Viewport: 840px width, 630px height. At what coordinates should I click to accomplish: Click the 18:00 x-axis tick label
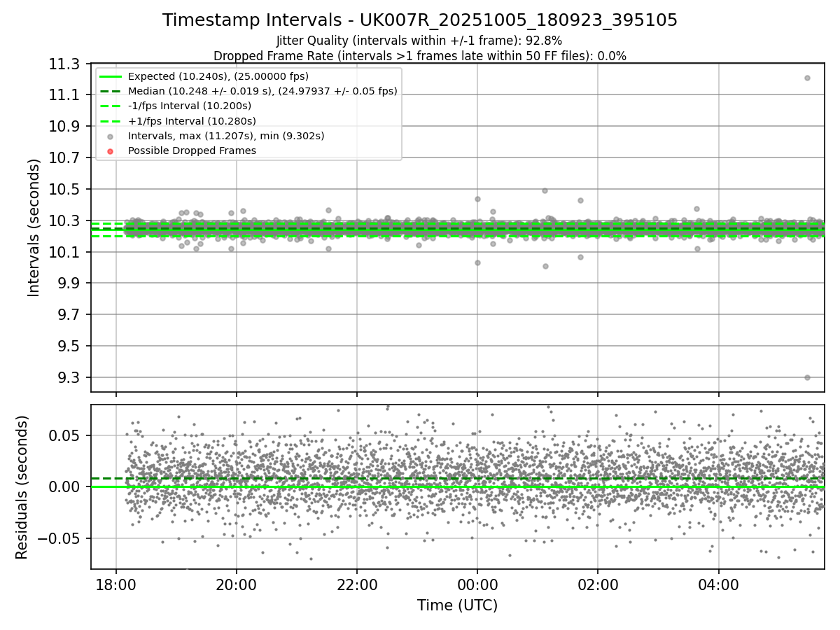pos(116,584)
